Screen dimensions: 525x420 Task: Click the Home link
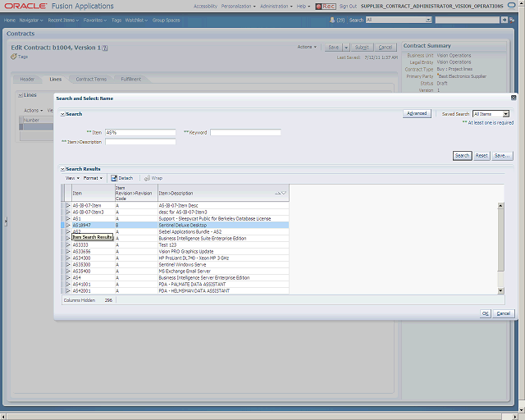10,20
